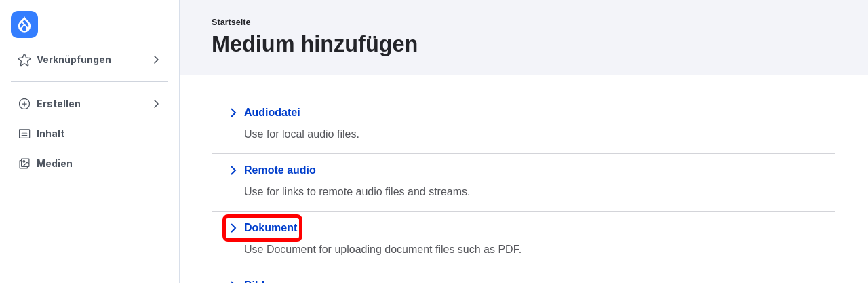The width and height of the screenshot is (868, 283).
Task: Click the "Use for local audio files." description
Action: (x=302, y=134)
